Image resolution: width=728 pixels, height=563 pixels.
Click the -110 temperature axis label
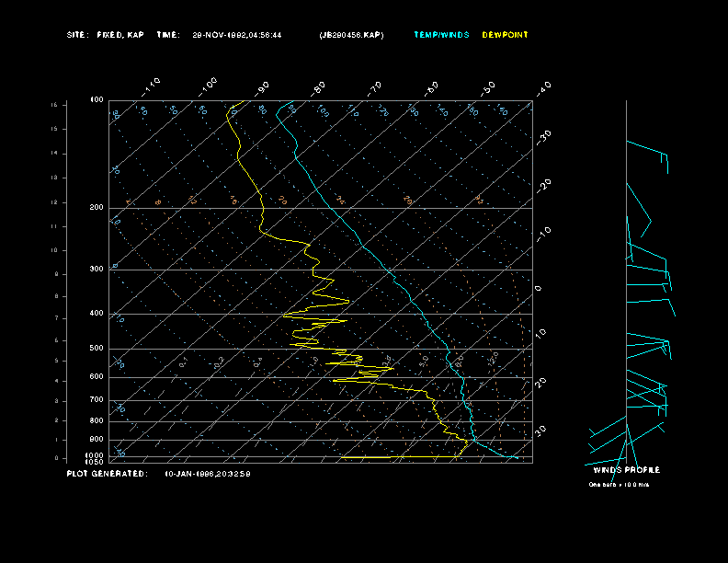pyautogui.click(x=153, y=85)
